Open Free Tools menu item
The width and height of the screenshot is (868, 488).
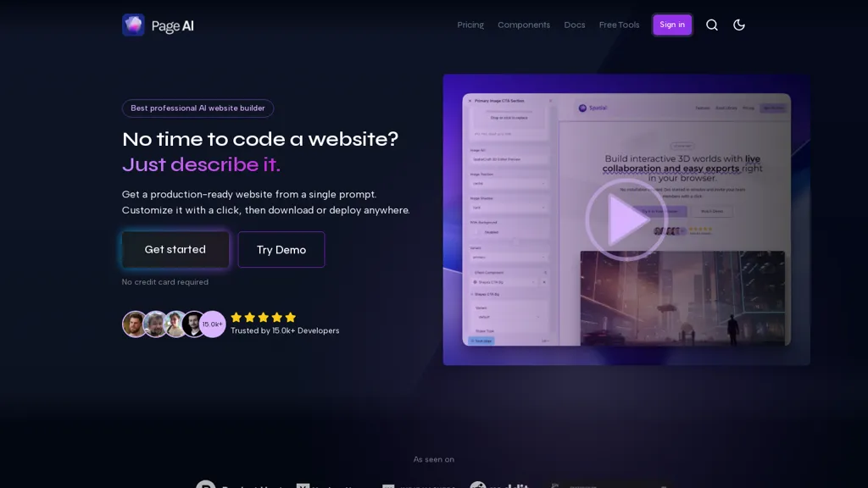click(x=619, y=25)
